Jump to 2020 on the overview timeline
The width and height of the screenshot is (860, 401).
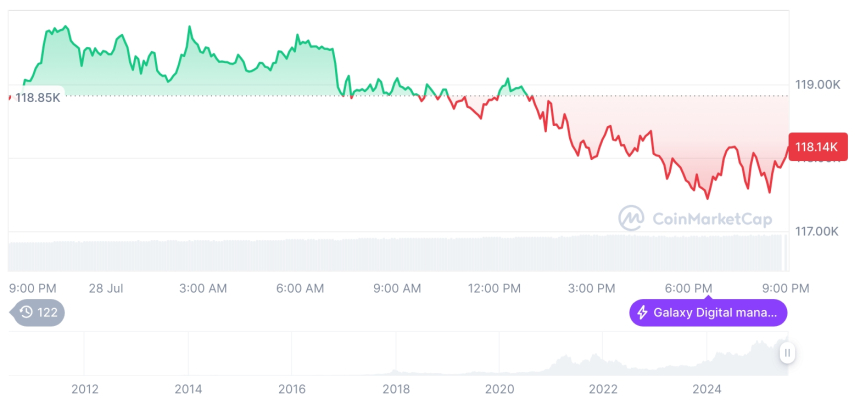(499, 388)
